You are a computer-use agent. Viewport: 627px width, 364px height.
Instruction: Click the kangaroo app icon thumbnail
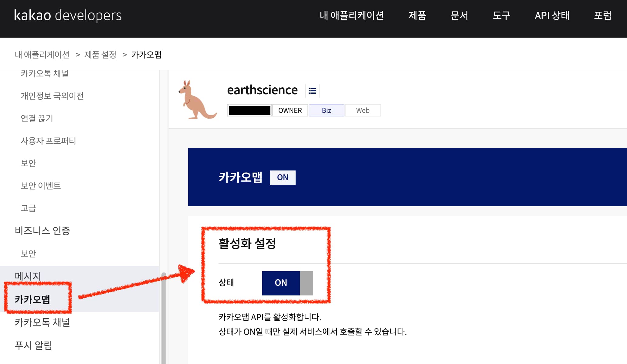pyautogui.click(x=198, y=100)
